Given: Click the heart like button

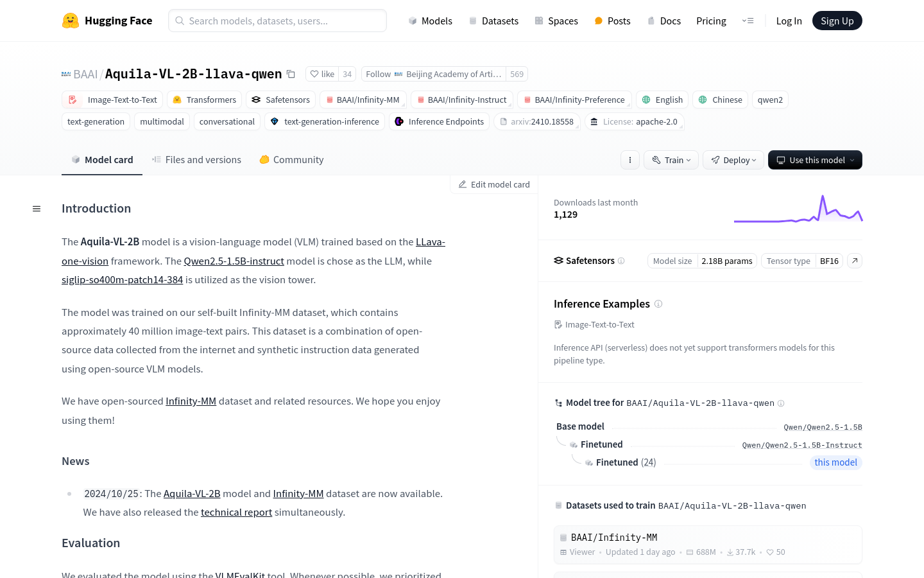Looking at the screenshot, I should (322, 74).
